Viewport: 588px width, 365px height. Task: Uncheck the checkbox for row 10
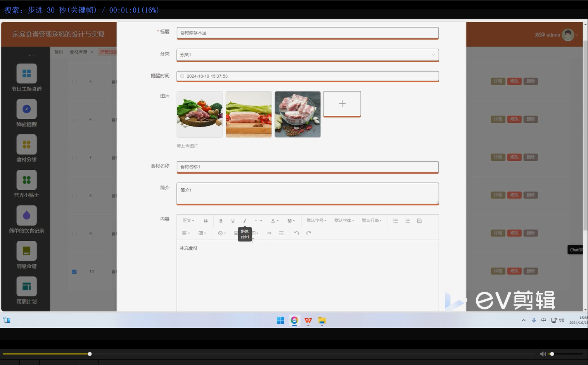tap(74, 272)
